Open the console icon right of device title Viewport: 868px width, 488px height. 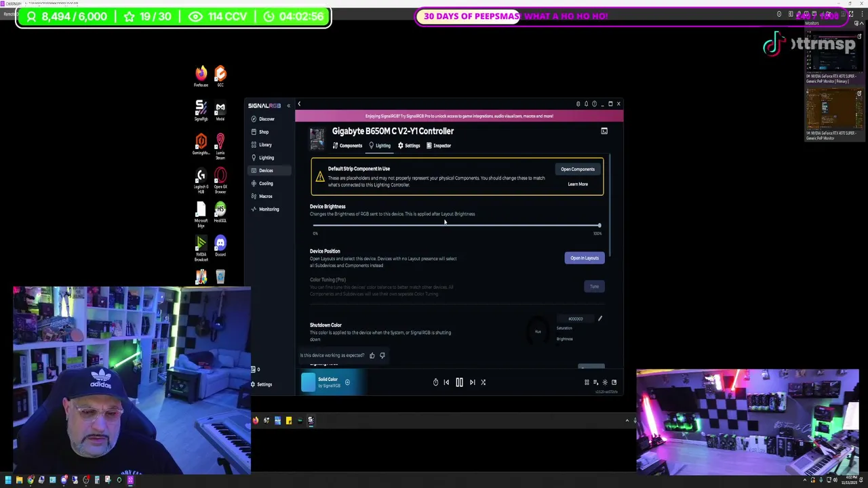click(604, 131)
